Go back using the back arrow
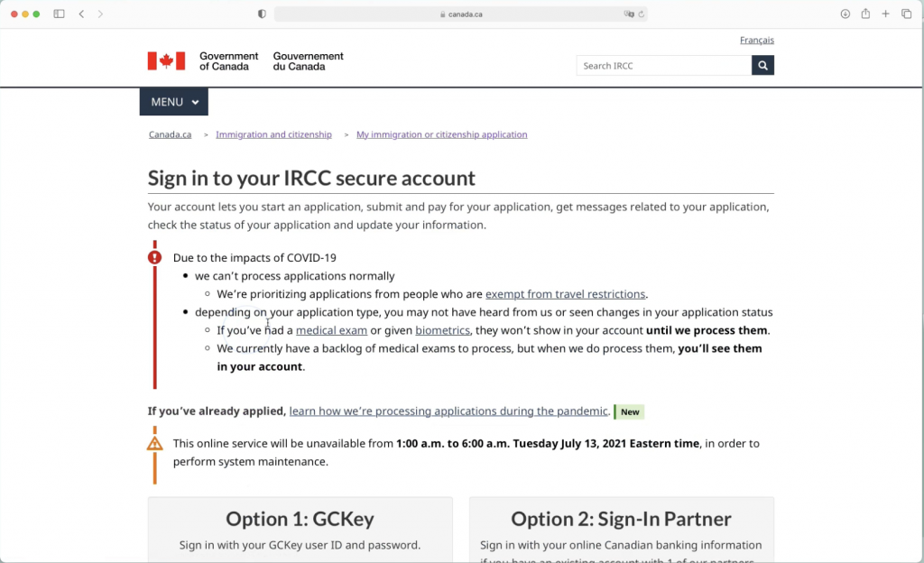The image size is (924, 563). pos(81,14)
